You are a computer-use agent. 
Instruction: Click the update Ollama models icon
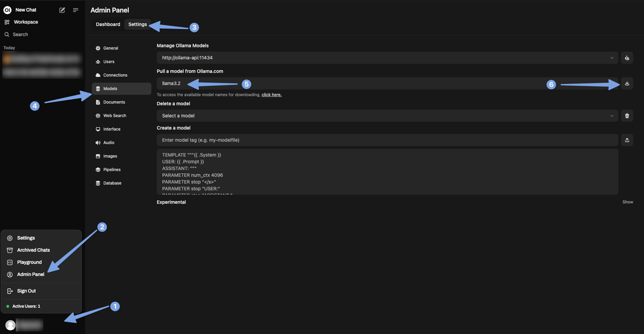point(627,58)
